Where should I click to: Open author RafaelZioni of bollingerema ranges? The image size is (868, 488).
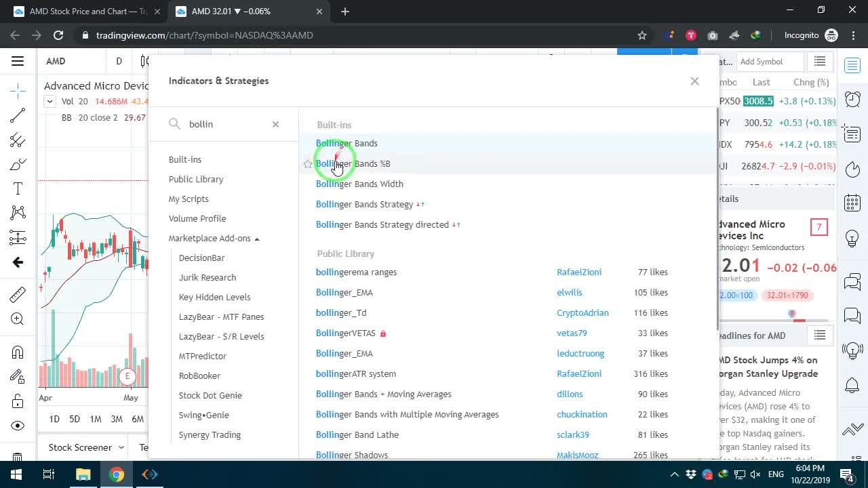[x=579, y=272]
